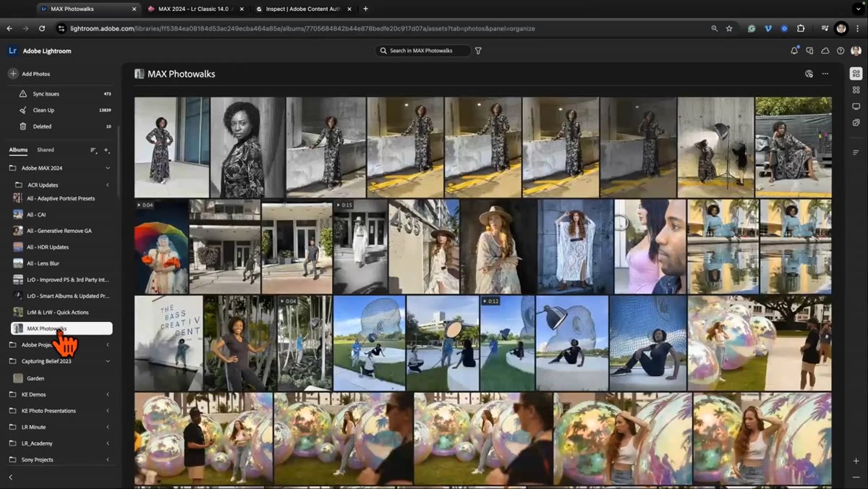Reload the page with the refresh icon
Viewport: 868px width, 489px height.
(x=42, y=28)
